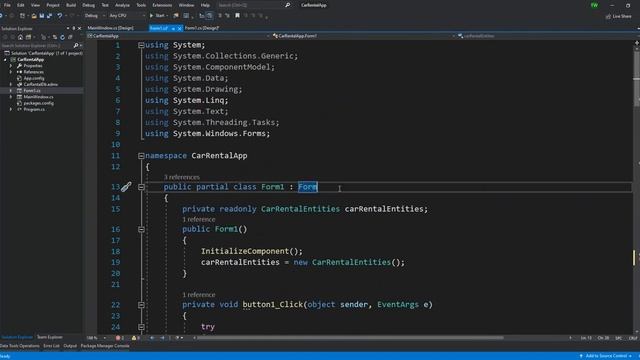Open the Output tab
Image resolution: width=640 pixels, height=360 pixels.
pos(70,346)
